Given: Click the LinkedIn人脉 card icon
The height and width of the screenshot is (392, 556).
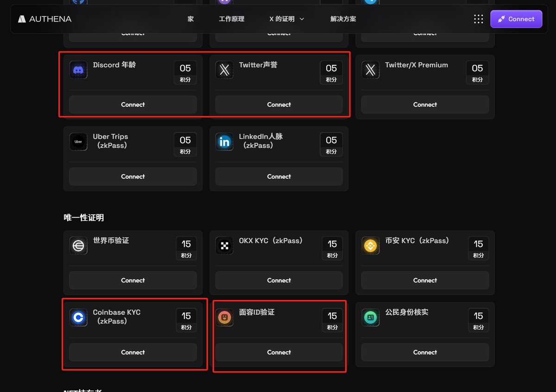Looking at the screenshot, I should (x=224, y=142).
